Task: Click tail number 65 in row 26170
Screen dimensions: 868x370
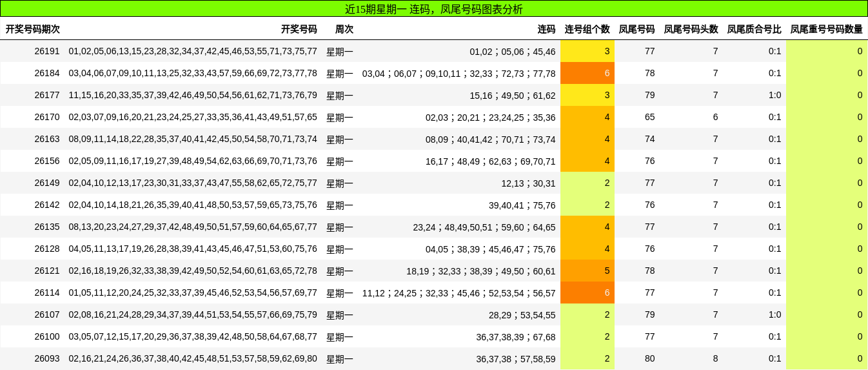Action: tap(649, 117)
